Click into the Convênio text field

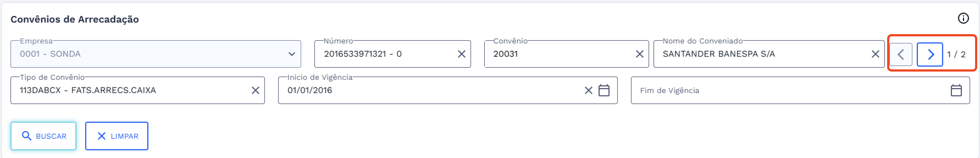point(559,54)
